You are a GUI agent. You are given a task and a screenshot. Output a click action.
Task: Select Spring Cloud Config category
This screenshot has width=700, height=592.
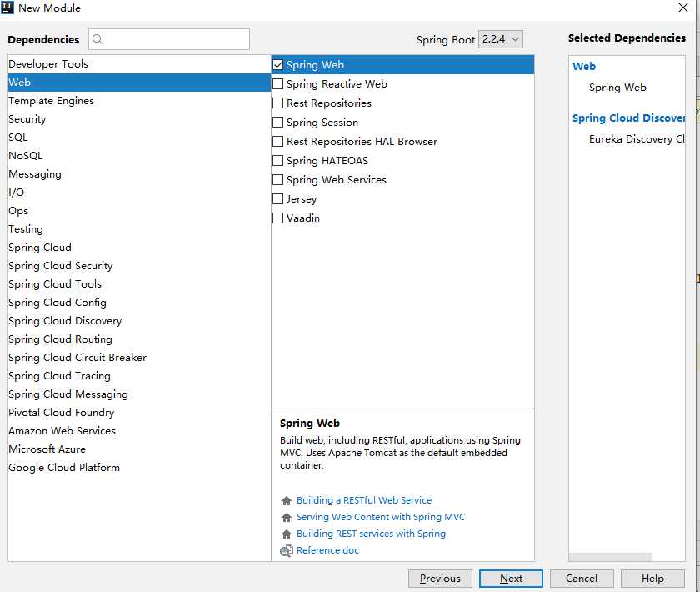click(x=139, y=302)
